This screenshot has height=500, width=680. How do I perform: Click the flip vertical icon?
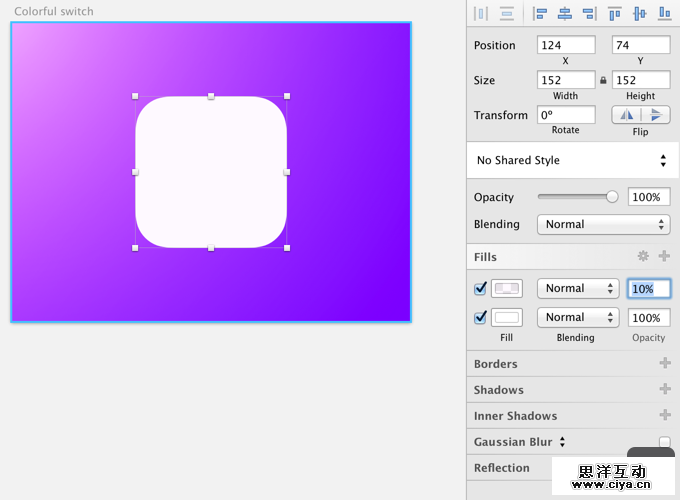[656, 115]
